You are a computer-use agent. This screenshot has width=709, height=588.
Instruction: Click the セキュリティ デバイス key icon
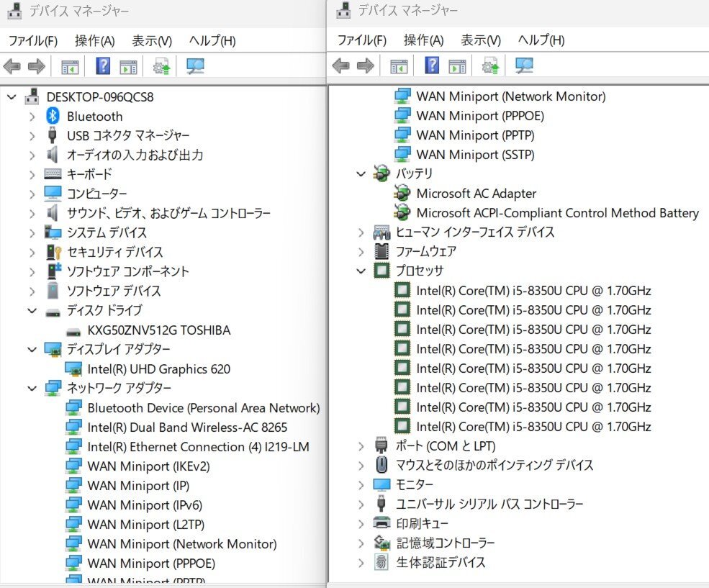coord(53,252)
